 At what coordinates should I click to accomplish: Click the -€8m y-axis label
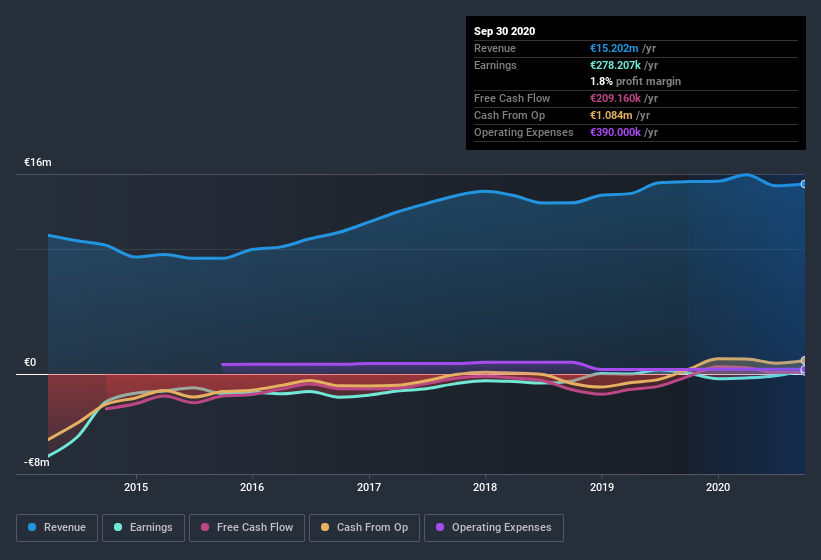pyautogui.click(x=37, y=462)
